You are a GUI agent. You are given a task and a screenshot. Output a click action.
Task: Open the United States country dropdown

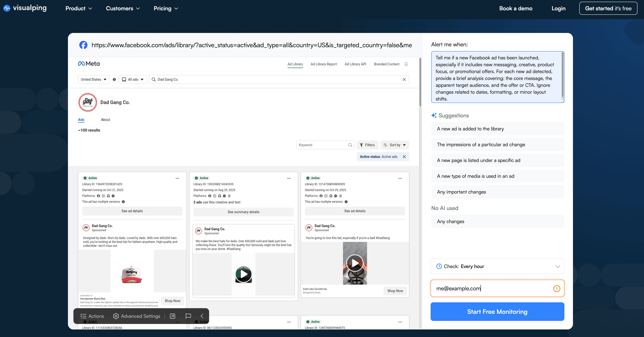[93, 79]
